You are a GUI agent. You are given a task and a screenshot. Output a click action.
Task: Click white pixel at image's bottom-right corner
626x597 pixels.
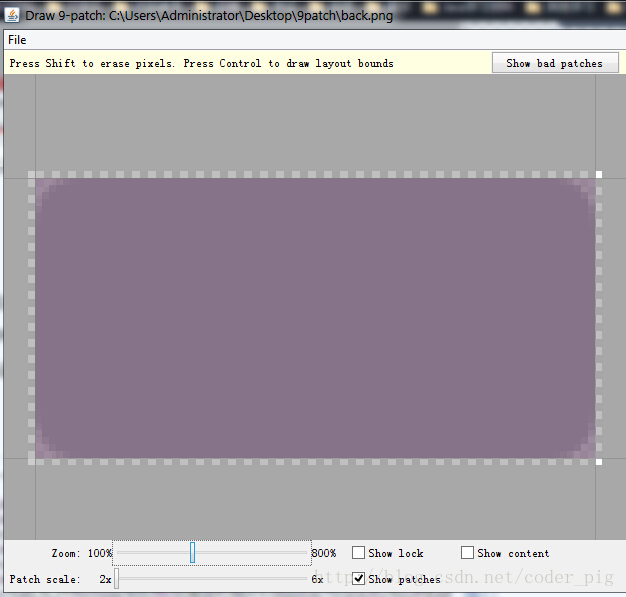pyautogui.click(x=599, y=461)
